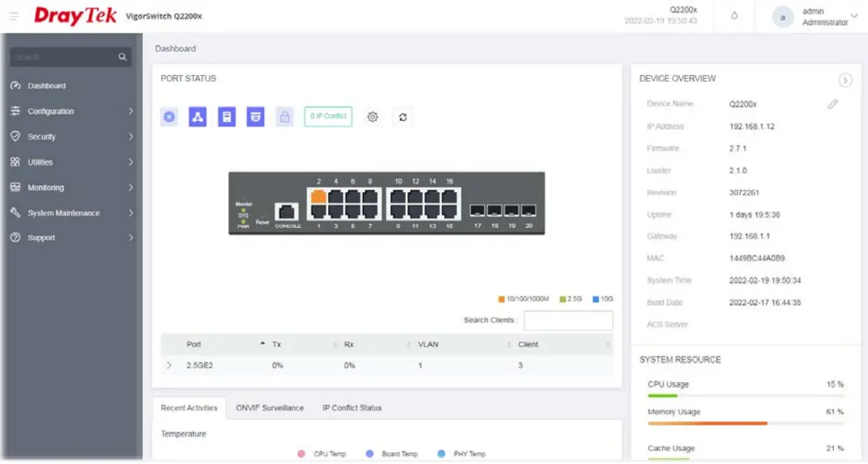Click the 0 IP Conflict button
Image resolution: width=868 pixels, height=464 pixels.
coord(327,117)
